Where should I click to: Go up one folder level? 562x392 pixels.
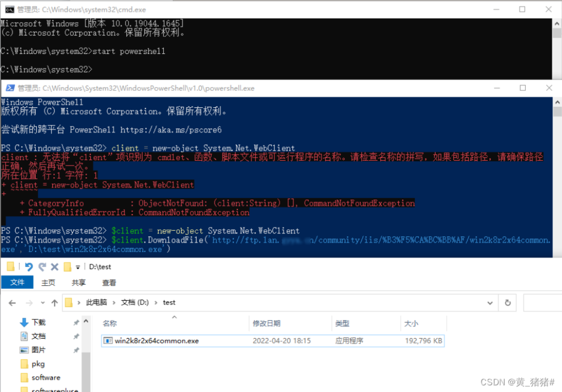click(x=54, y=303)
